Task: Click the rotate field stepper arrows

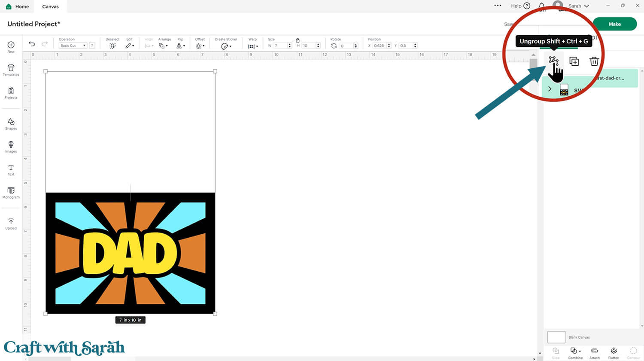Action: 356,46
